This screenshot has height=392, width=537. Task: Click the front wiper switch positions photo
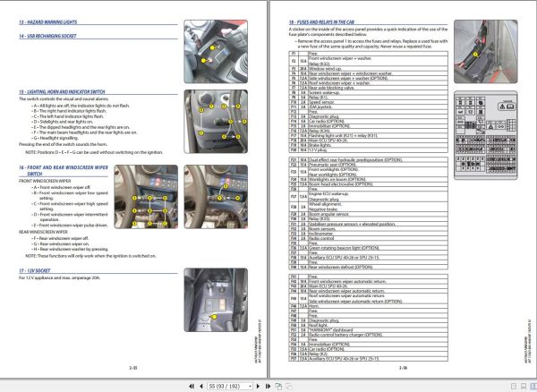pos(146,197)
